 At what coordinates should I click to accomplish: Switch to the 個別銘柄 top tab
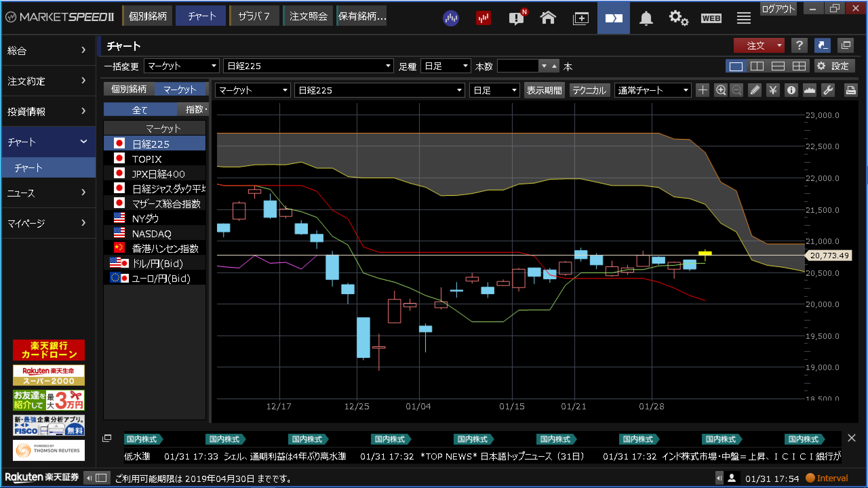tap(148, 16)
